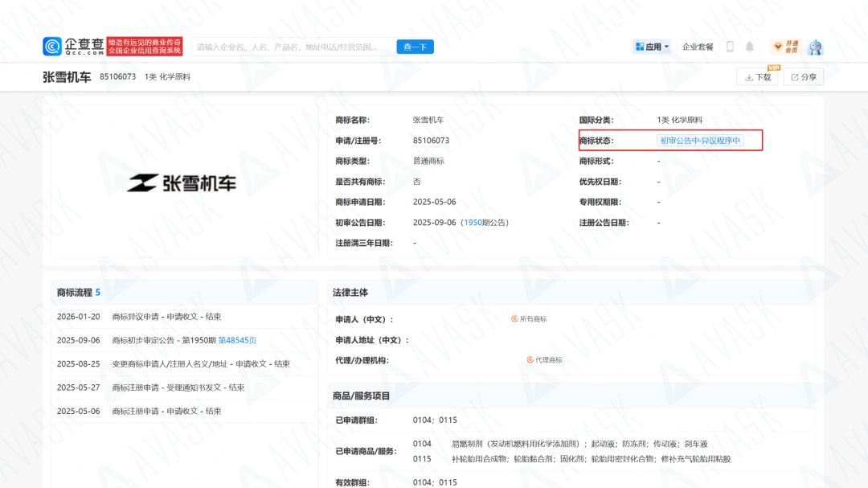Click the 分享 share button
The height and width of the screenshot is (488, 868).
[804, 77]
